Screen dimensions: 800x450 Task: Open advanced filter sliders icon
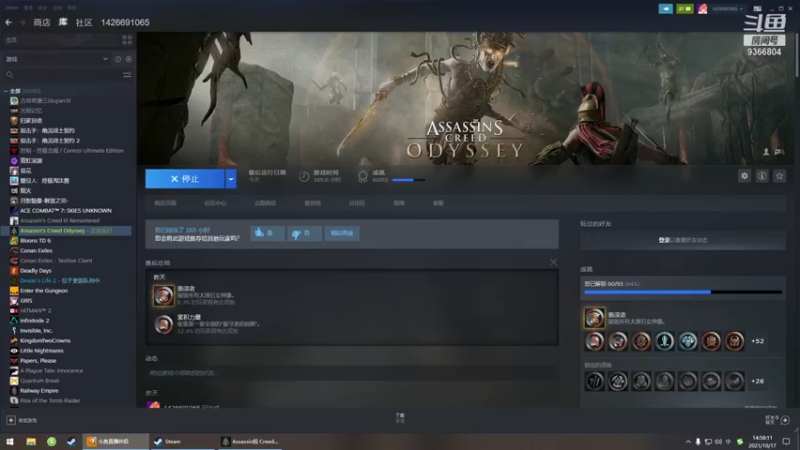(127, 75)
